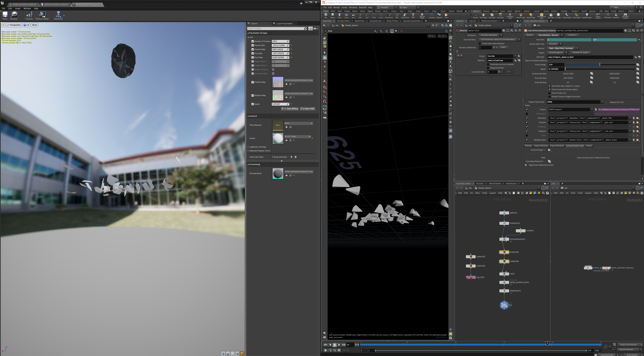Open Params panel in Unreal toolbar
644x356 pixels.
(29, 15)
